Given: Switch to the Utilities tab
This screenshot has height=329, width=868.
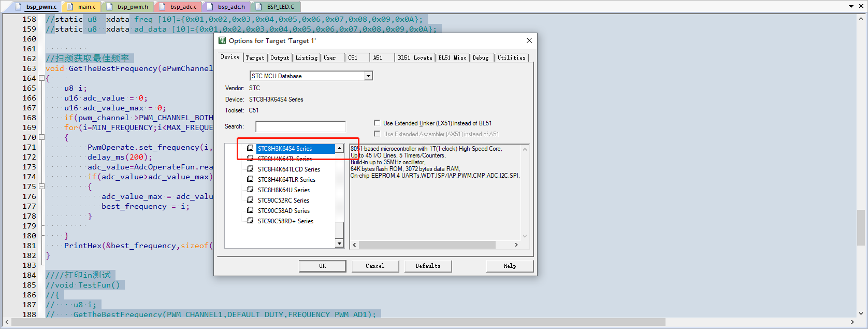Looking at the screenshot, I should click(x=511, y=58).
